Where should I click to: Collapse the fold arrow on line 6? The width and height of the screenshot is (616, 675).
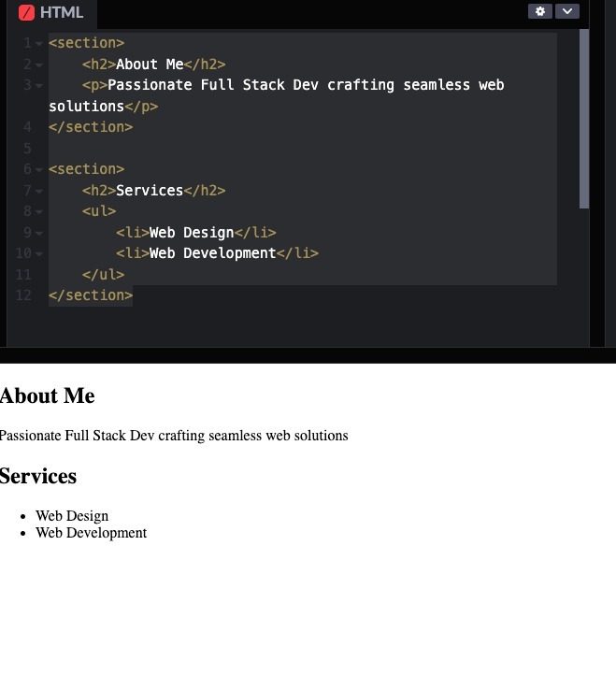[x=39, y=170]
